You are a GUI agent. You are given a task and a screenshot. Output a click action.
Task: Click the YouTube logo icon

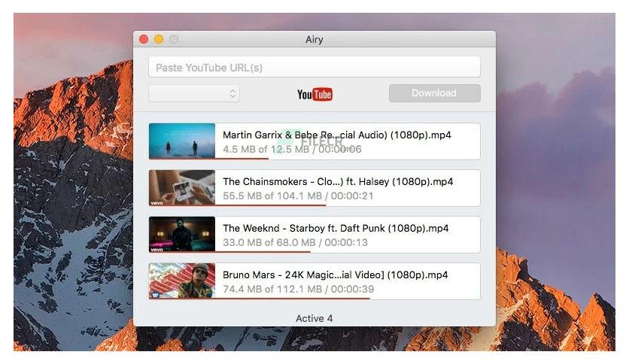coord(314,94)
